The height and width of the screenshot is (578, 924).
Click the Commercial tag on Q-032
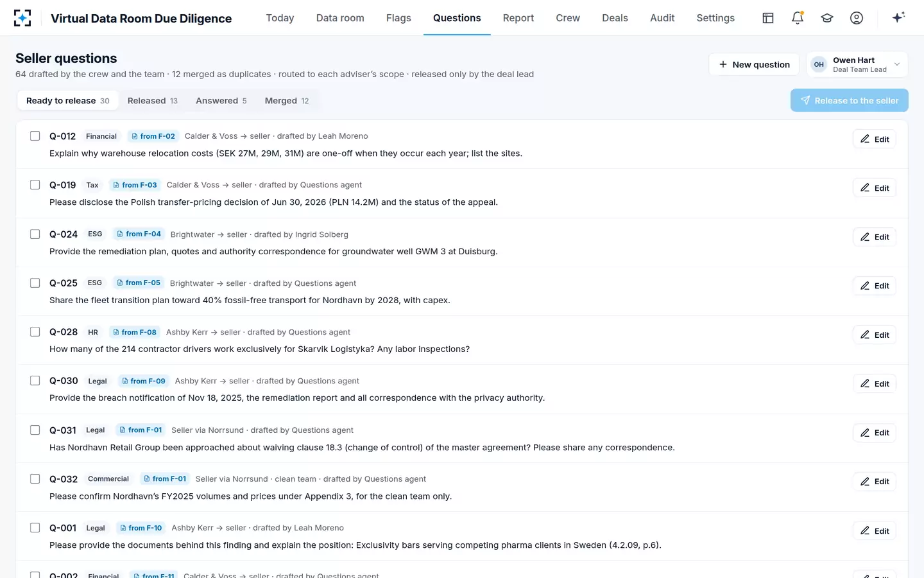click(x=108, y=478)
